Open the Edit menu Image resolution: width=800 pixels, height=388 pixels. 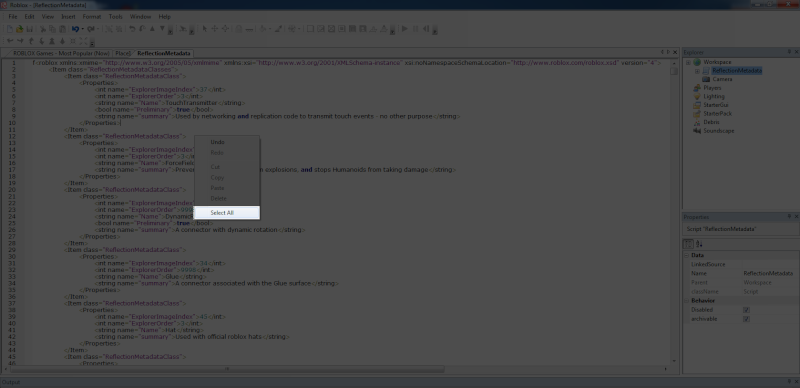click(x=30, y=17)
